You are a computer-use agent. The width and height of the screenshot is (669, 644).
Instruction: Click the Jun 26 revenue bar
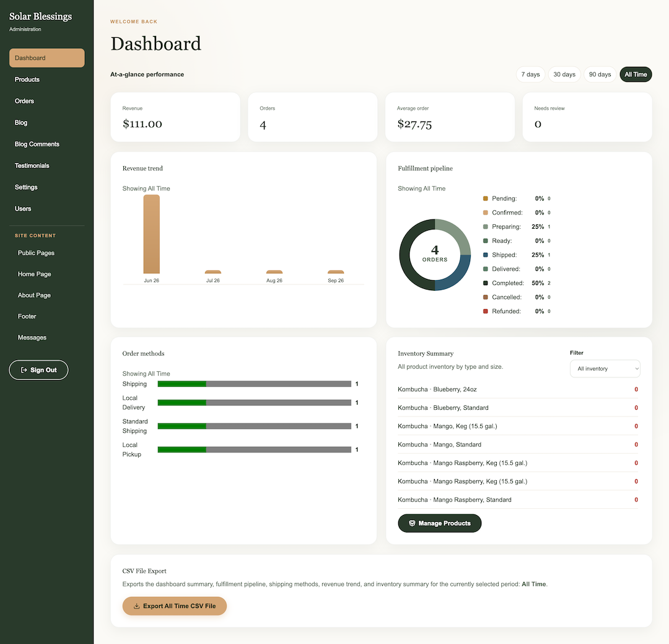[152, 234]
